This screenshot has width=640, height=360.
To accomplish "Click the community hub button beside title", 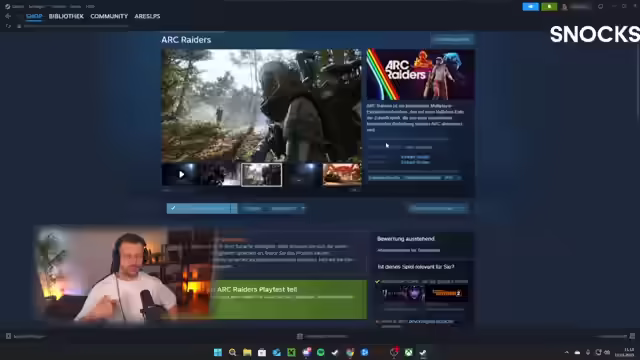I will pyautogui.click(x=452, y=40).
